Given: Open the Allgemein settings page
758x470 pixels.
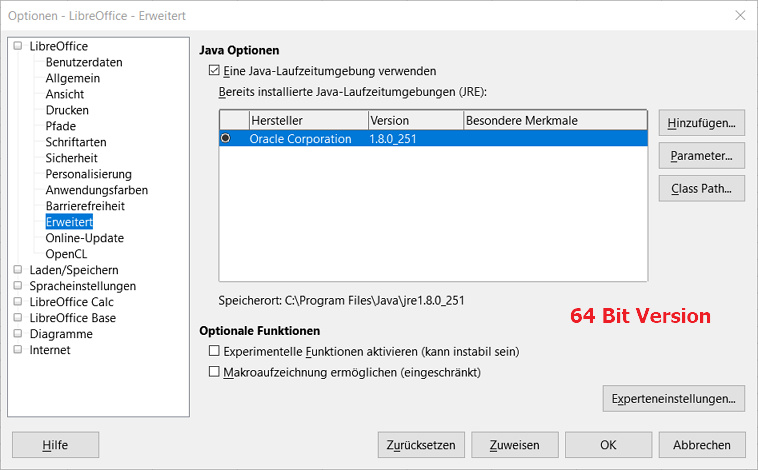Looking at the screenshot, I should click(73, 78).
